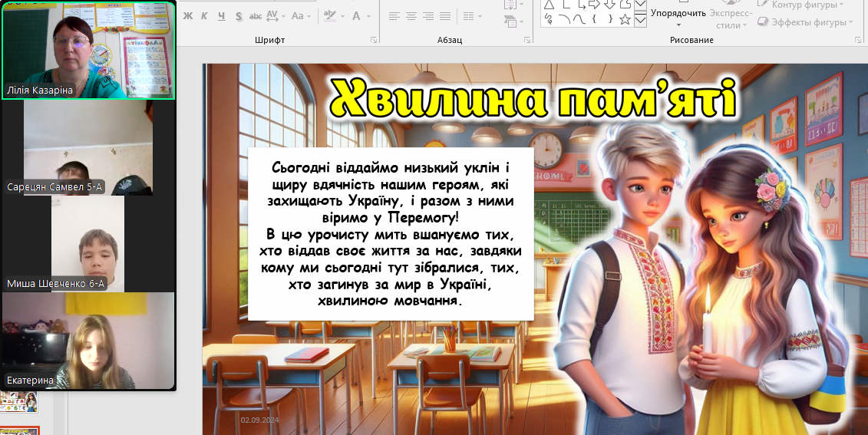Click Лілія Казаріна's video tile

pyautogui.click(x=88, y=50)
